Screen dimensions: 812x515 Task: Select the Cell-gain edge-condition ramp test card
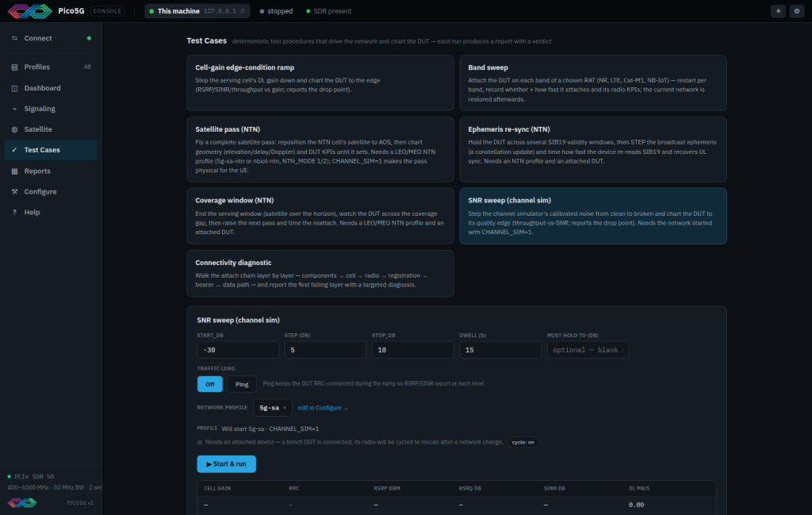(320, 83)
